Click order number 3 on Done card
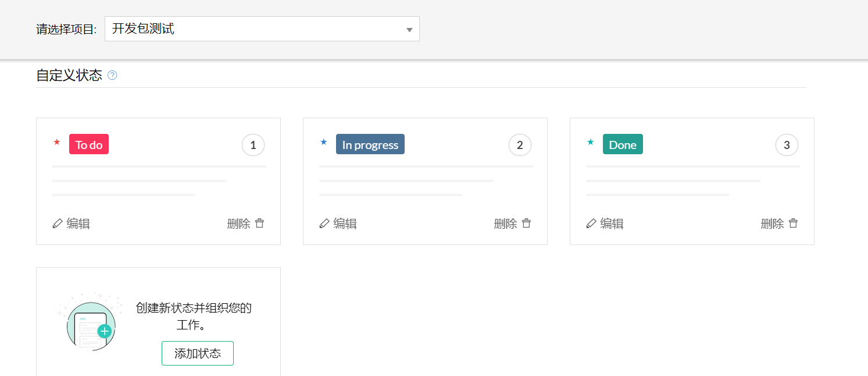The width and height of the screenshot is (868, 376). [787, 146]
